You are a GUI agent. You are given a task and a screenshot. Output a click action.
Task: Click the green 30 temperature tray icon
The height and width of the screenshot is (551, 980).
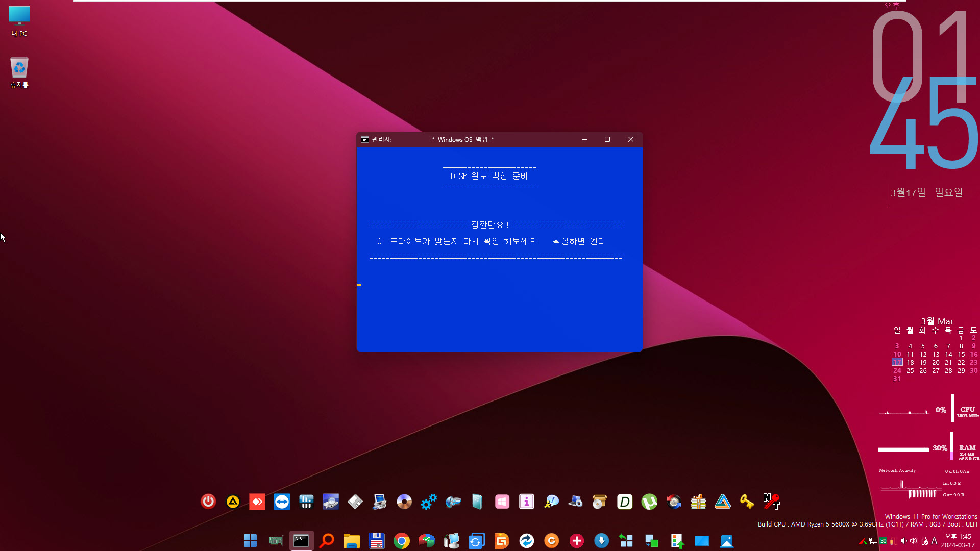[x=883, y=541]
